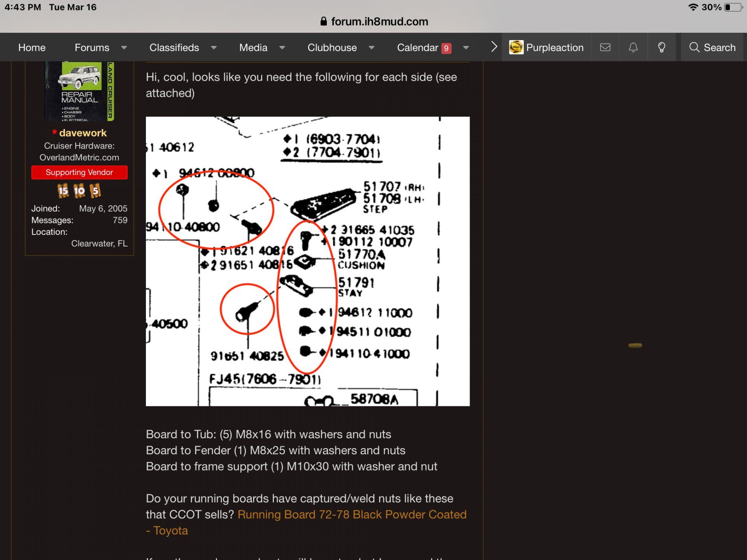Click the 15-year badge icon
The width and height of the screenshot is (747, 560).
point(63,191)
